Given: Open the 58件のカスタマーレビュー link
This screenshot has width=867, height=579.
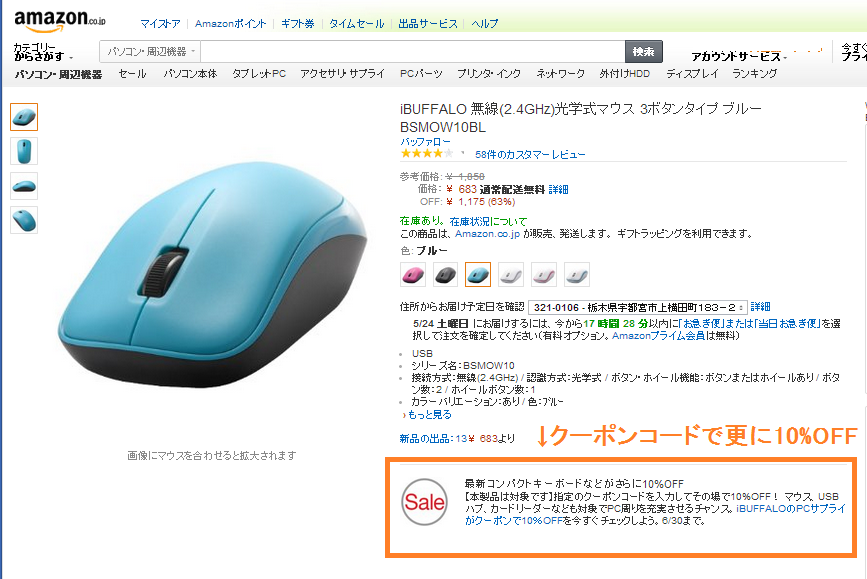Looking at the screenshot, I should (530, 154).
